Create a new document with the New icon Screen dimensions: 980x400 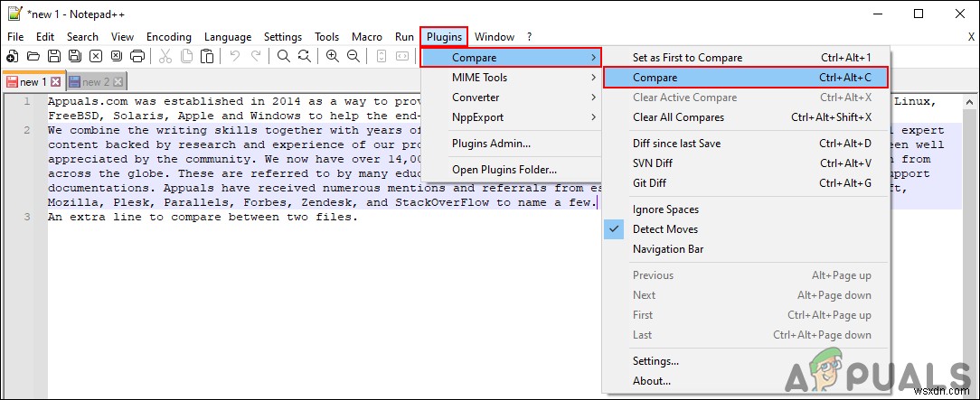pos(12,57)
